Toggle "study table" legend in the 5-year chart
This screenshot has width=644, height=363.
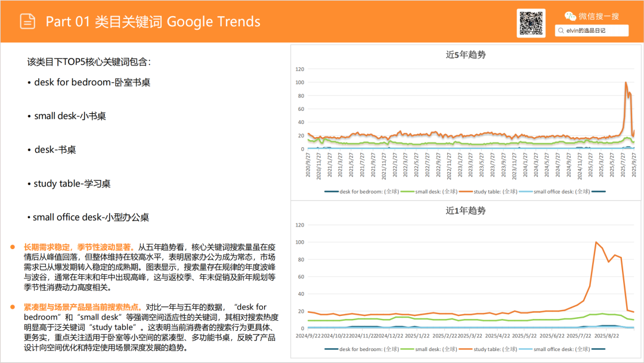tap(495, 191)
